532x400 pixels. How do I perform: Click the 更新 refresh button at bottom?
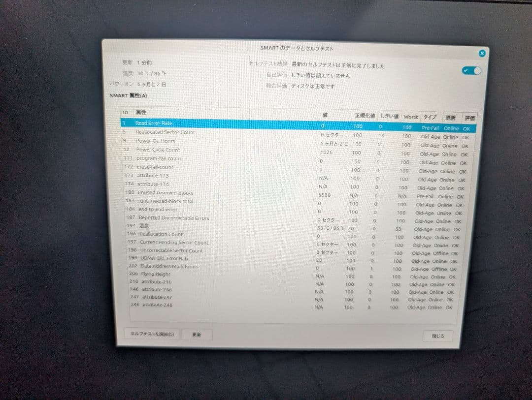click(x=197, y=334)
